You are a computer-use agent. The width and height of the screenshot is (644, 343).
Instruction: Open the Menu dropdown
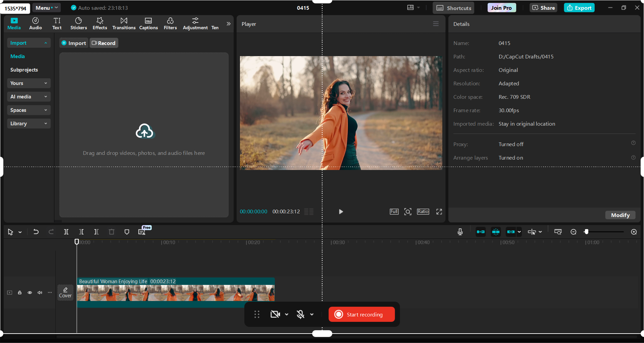pyautogui.click(x=46, y=7)
